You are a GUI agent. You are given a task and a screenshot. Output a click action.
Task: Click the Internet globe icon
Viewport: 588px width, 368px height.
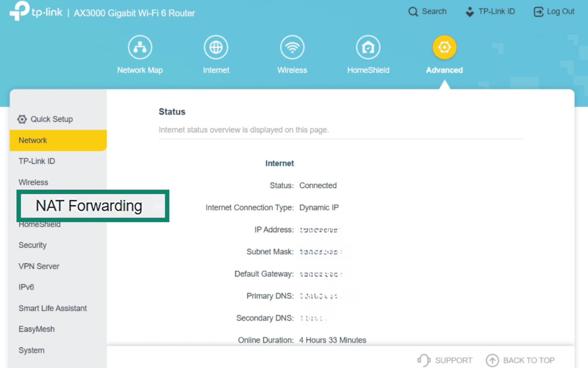[x=216, y=47]
